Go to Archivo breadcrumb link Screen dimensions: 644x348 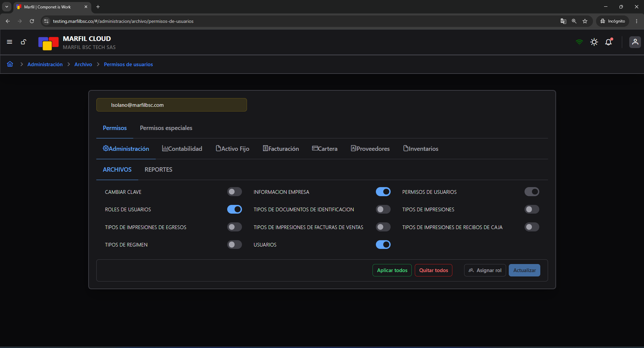click(83, 64)
